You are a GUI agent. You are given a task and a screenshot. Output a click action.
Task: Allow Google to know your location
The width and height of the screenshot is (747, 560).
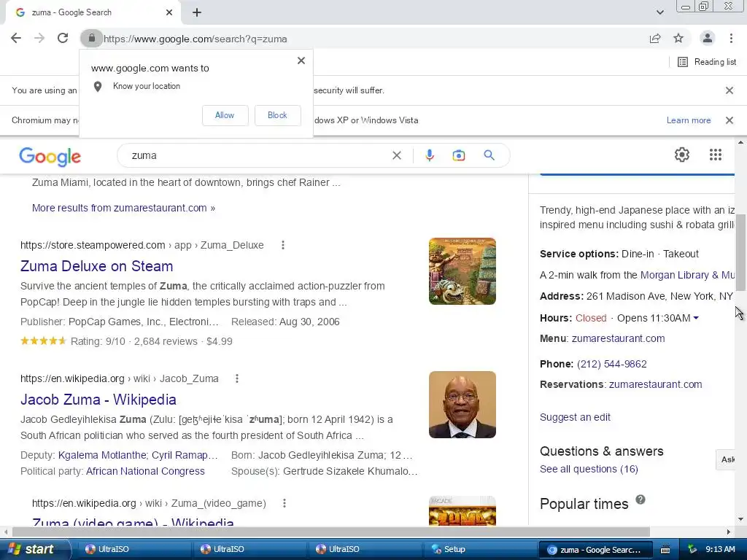pos(225,115)
